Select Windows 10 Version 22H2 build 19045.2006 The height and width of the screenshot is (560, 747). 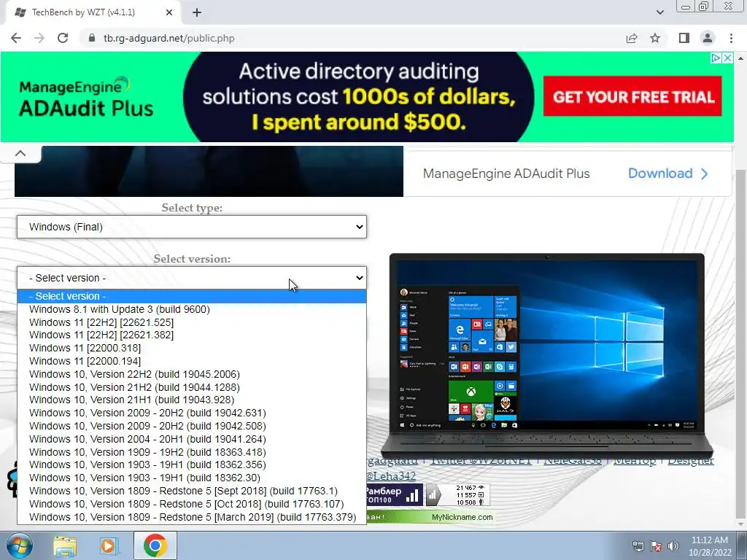pyautogui.click(x=192, y=374)
